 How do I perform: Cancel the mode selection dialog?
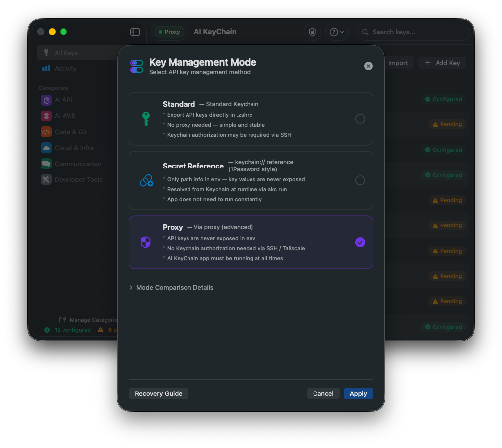pos(323,393)
